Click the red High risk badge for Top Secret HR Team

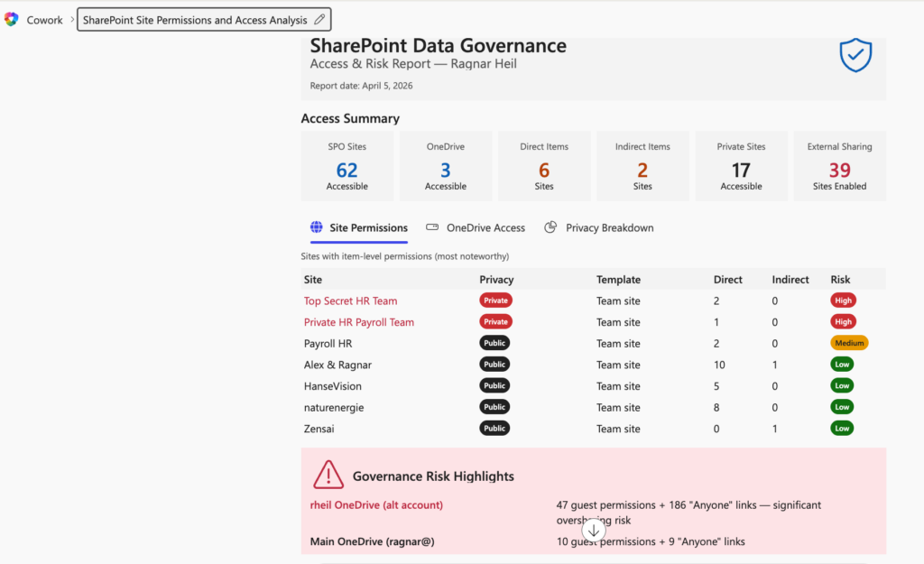[x=842, y=300]
